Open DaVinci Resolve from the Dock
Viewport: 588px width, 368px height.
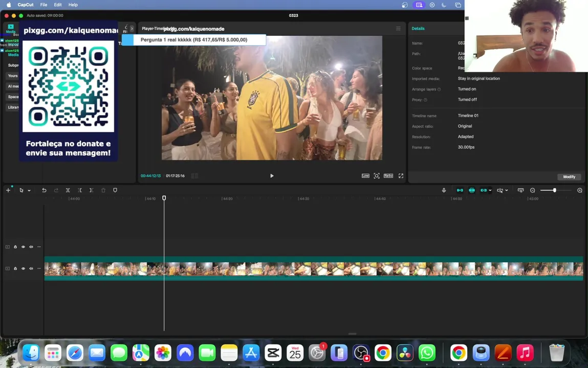coord(405,353)
